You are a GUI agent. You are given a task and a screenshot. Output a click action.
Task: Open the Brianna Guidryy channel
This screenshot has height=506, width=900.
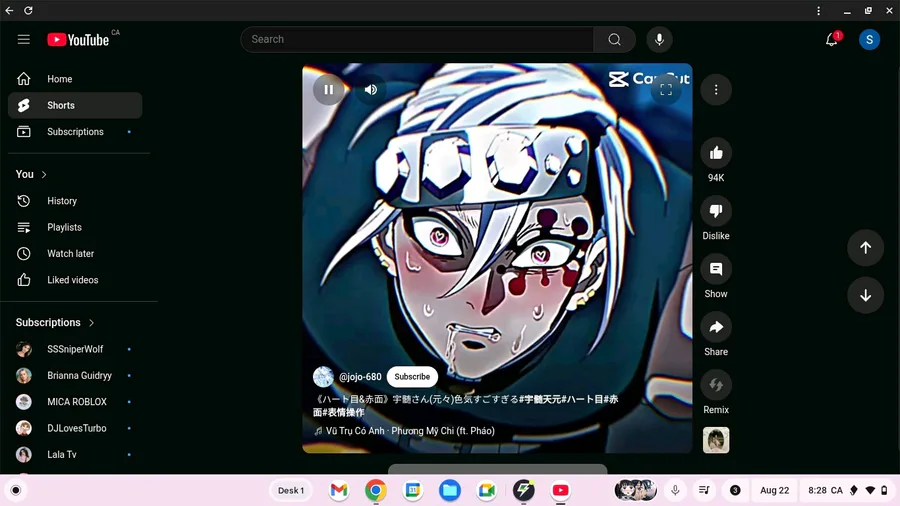75,375
